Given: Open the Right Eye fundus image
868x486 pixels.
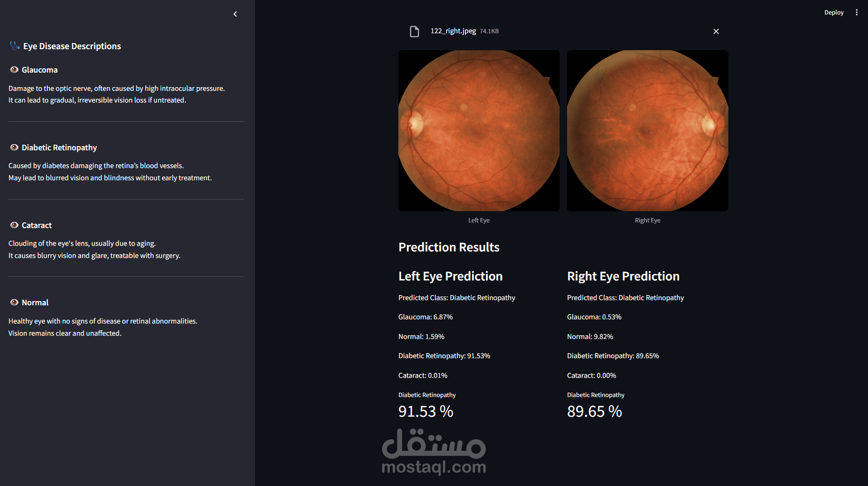Looking at the screenshot, I should [648, 131].
